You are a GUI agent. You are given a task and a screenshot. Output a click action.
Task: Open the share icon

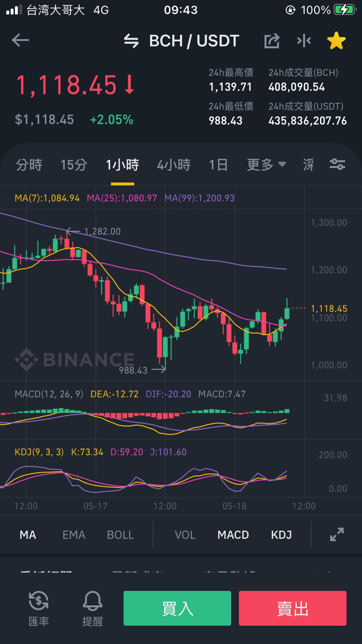272,41
